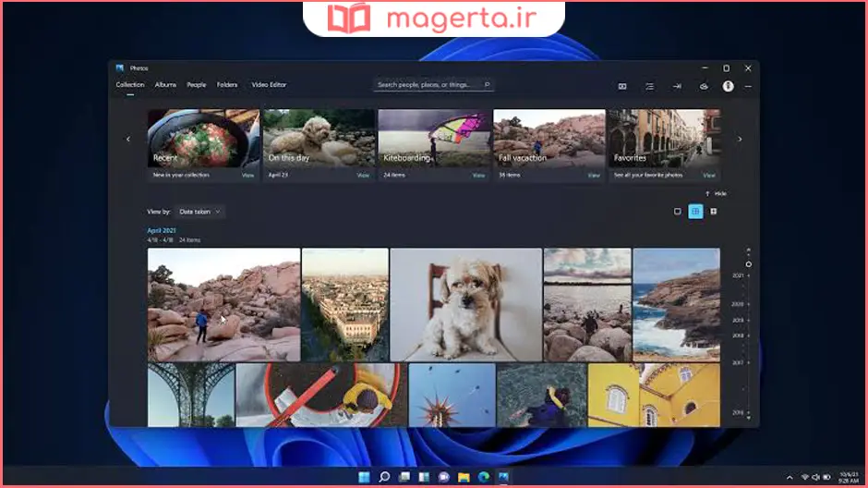The image size is (868, 488).
Task: Open the white dog on chair photo
Action: [466, 305]
